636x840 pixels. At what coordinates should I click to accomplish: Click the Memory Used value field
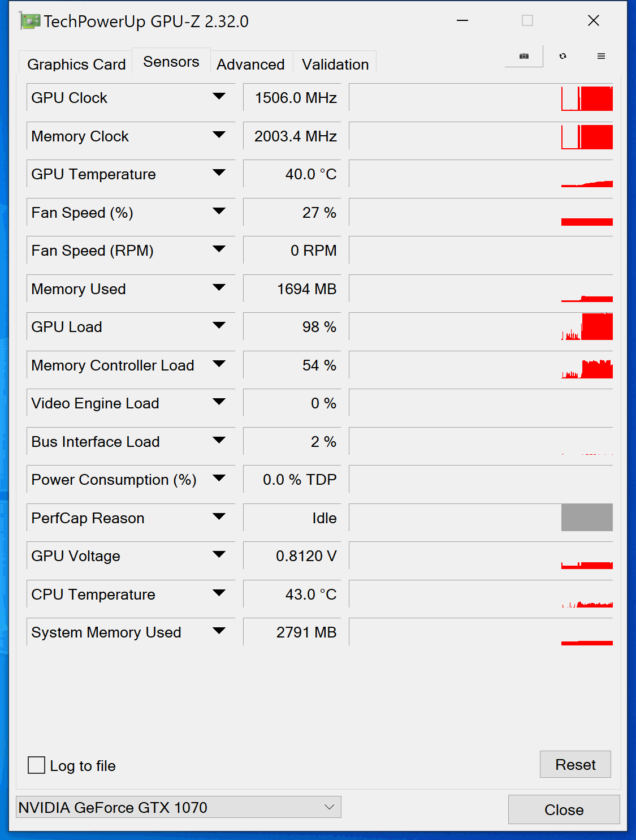292,288
